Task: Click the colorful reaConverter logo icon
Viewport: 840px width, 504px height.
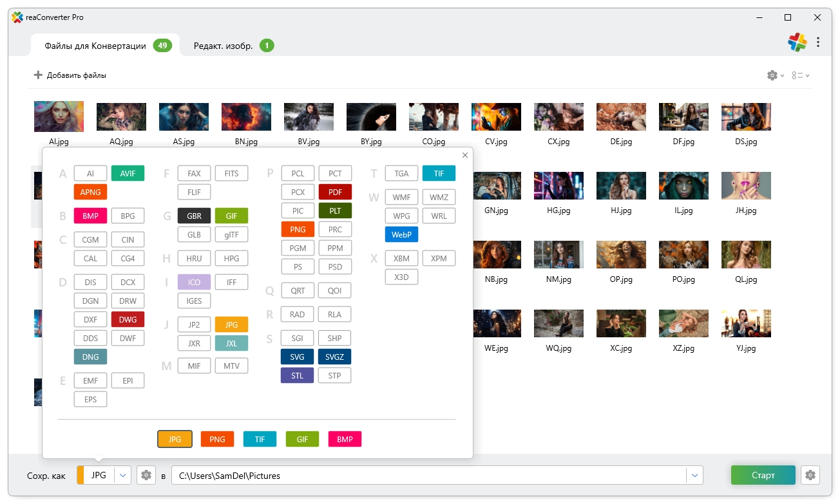Action: [797, 42]
